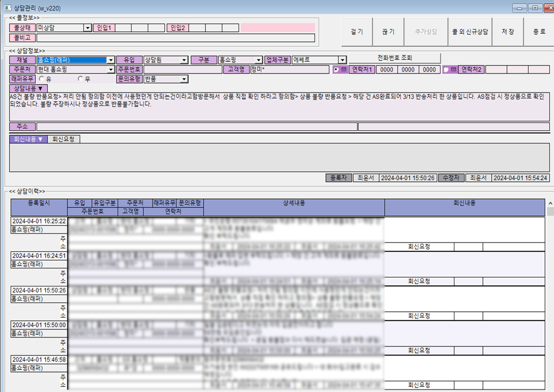
Task: Click the 전화번호 조회 lookup button
Action: 394,58
